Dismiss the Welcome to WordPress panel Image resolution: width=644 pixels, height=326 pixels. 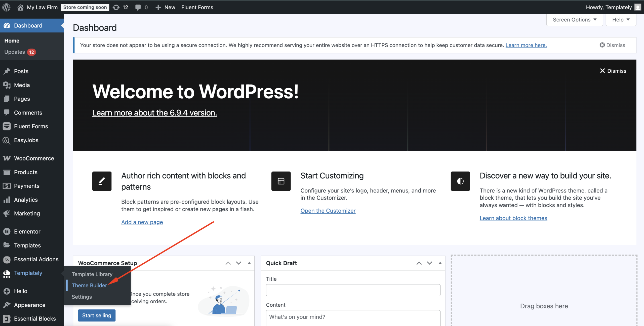(x=613, y=71)
